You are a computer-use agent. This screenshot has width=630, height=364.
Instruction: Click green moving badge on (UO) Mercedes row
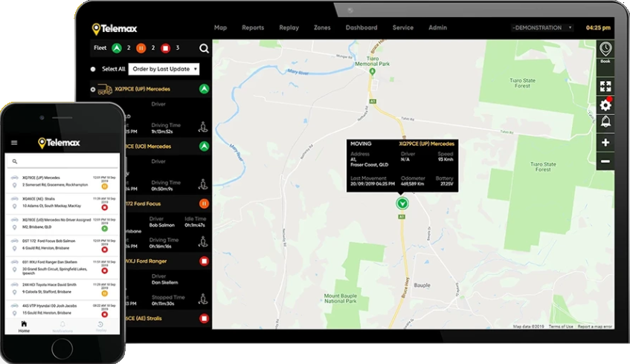[204, 146]
